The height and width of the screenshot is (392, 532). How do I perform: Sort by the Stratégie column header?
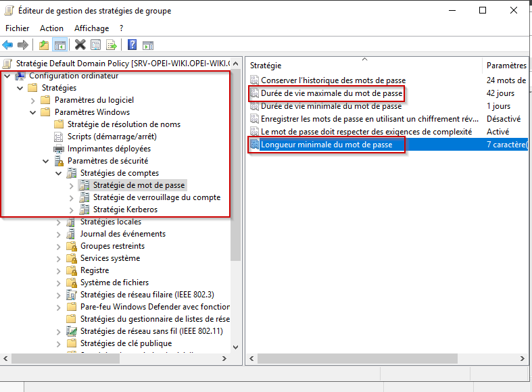364,66
